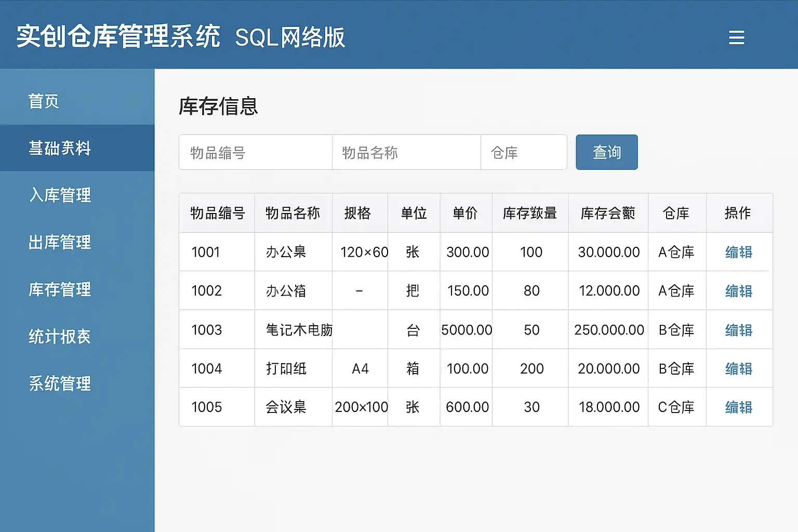This screenshot has height=532, width=798.
Task: Open the hamburger menu in the header
Action: point(736,37)
